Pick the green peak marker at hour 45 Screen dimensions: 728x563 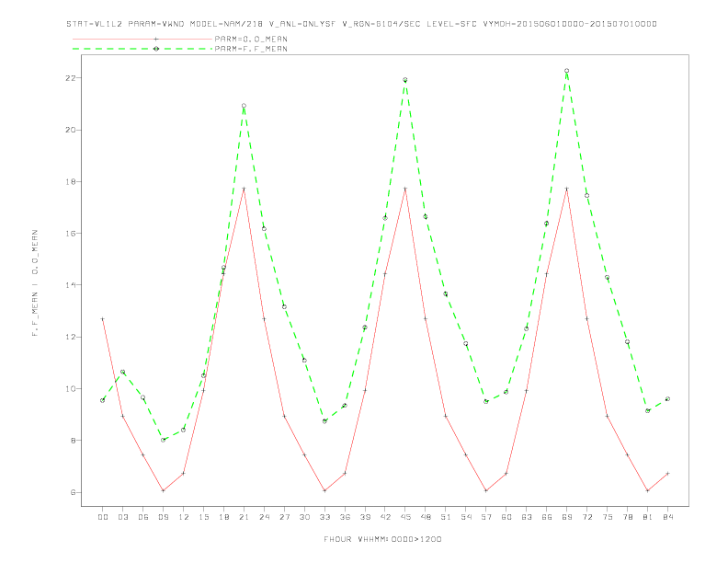click(405, 80)
